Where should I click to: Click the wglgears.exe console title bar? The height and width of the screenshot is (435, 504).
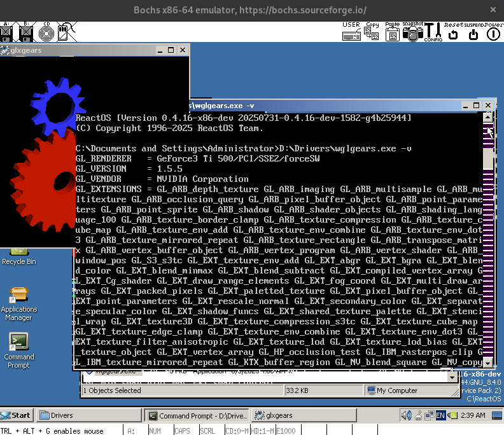coord(325,106)
